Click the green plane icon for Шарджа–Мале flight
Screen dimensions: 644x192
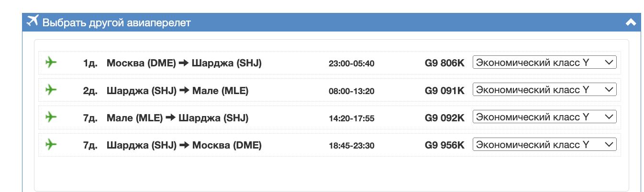click(51, 89)
